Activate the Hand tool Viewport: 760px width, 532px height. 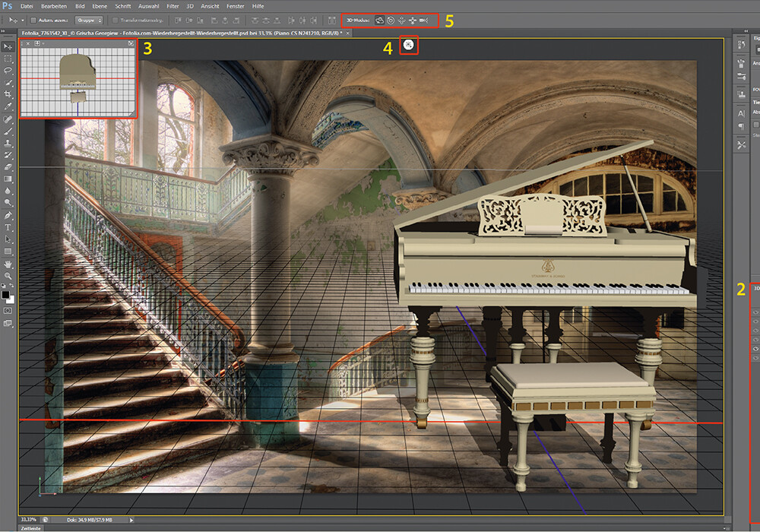point(8,264)
